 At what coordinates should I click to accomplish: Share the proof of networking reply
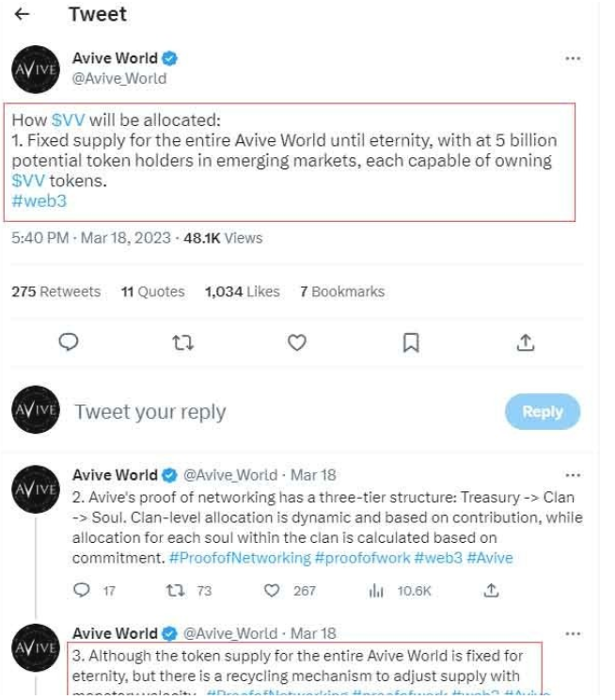491,591
